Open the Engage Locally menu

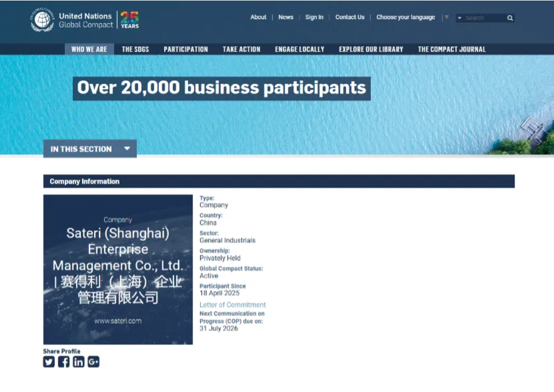tap(299, 49)
